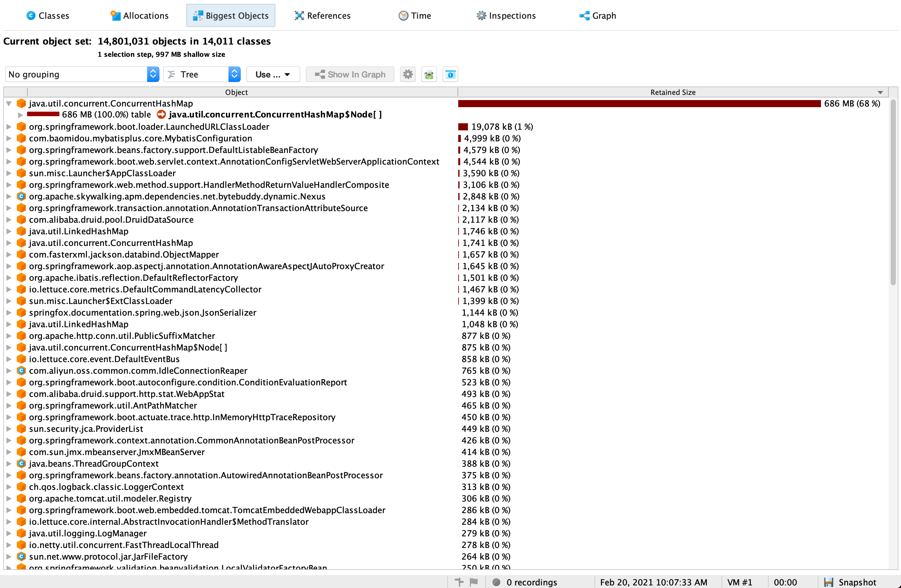Click the object icon of ObjectMapper row
Image resolution: width=901 pixels, height=588 pixels.
coord(21,254)
